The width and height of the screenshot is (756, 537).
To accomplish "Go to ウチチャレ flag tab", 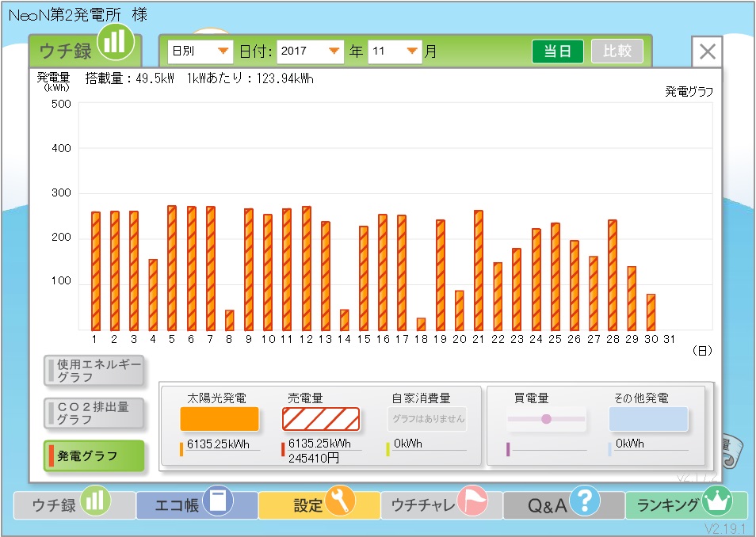I will coord(441,505).
